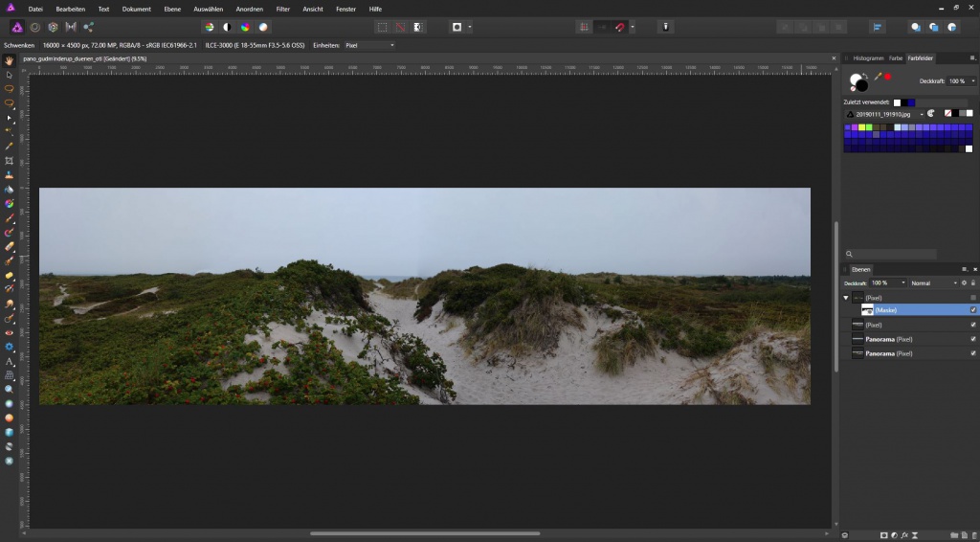Select the View (hand) tool
980x542 pixels.
[10, 60]
